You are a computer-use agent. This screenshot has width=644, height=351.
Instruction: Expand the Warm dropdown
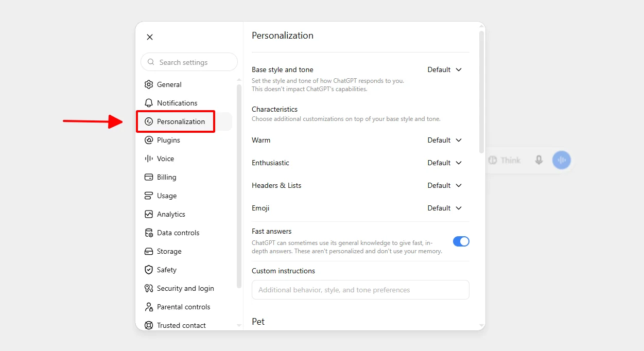point(445,140)
